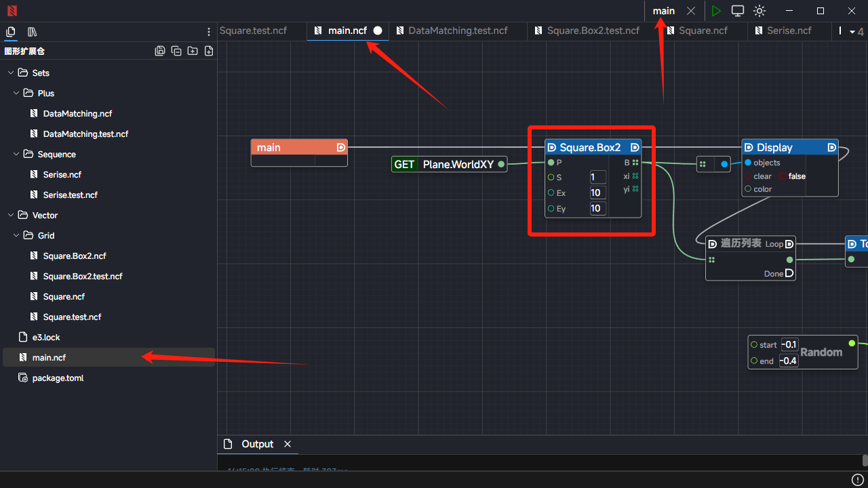Click the new folder icon in the explorer header

[193, 51]
